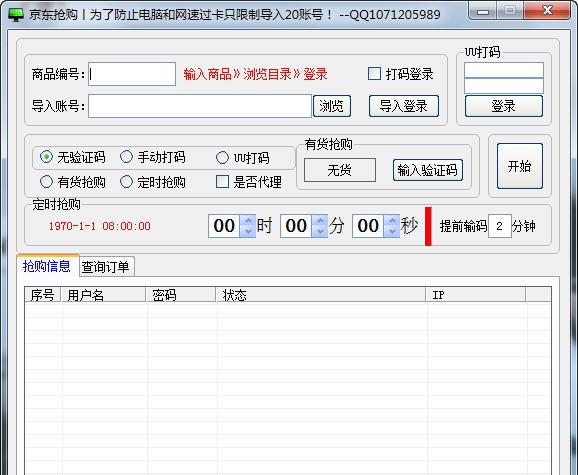Tick the 打码登录 checkbox

374,74
